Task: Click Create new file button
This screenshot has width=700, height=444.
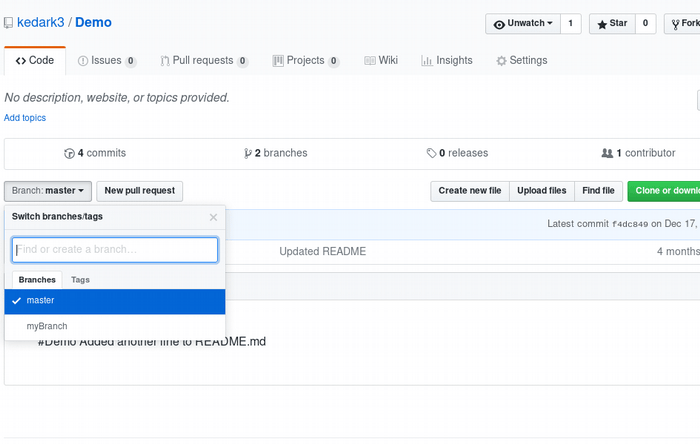Action: pyautogui.click(x=470, y=190)
